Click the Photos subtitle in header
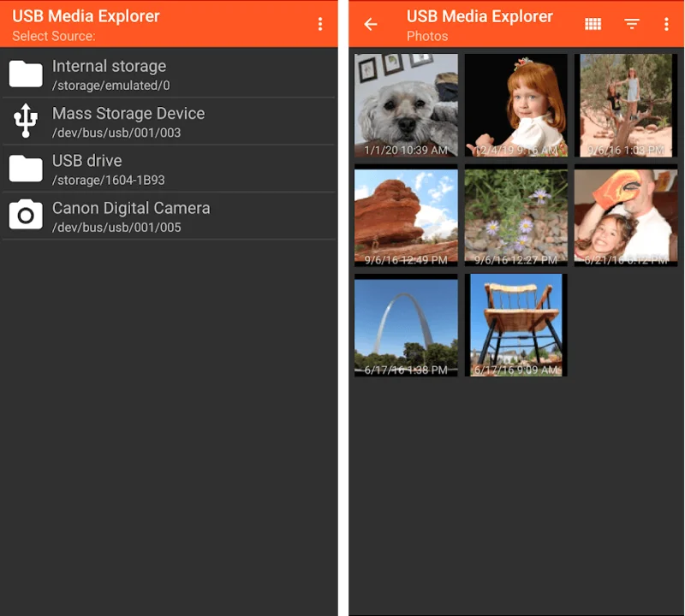The height and width of the screenshot is (616, 685). [x=427, y=36]
